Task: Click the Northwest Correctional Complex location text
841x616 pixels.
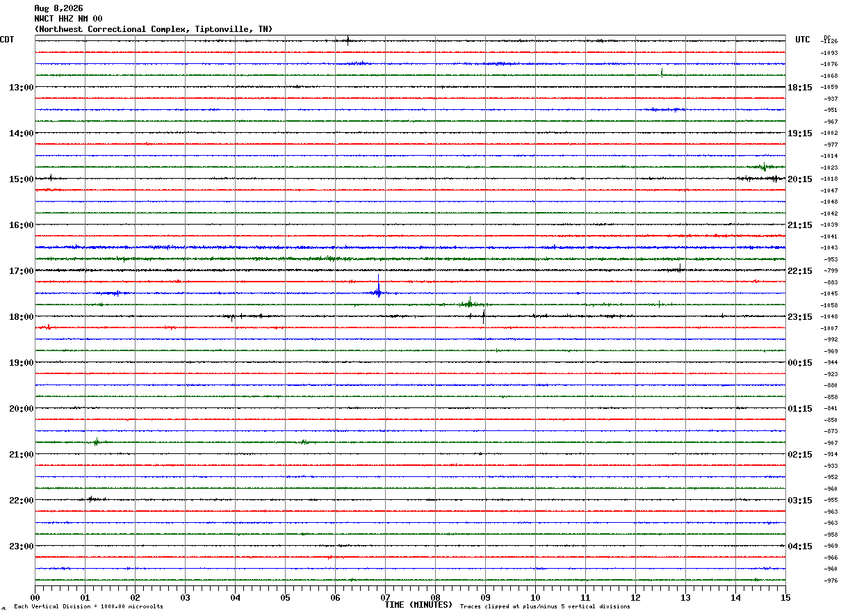Action: click(x=154, y=29)
